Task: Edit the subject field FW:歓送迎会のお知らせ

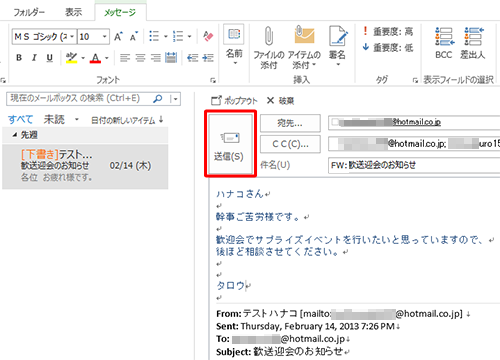Action: click(x=414, y=165)
